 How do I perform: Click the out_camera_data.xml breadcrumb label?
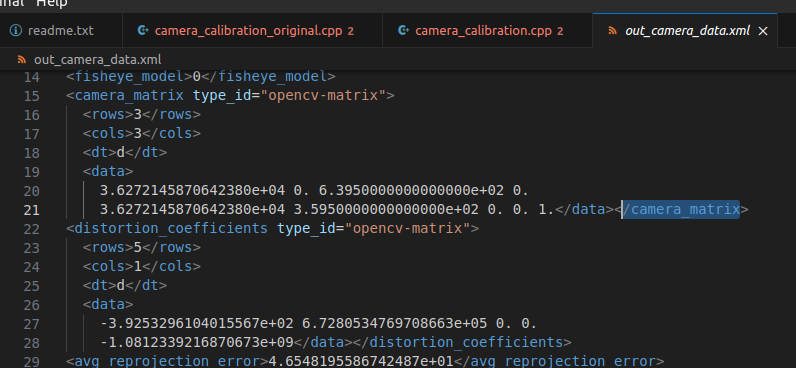point(97,59)
